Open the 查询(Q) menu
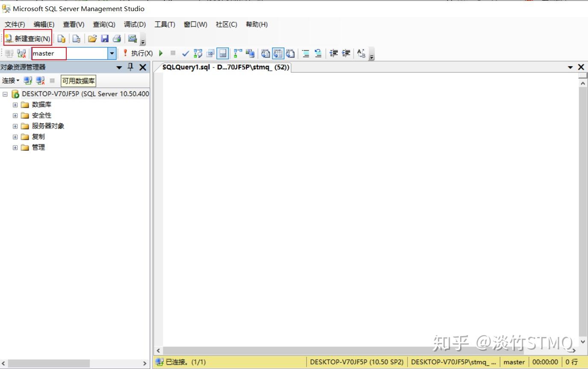 (x=103, y=24)
